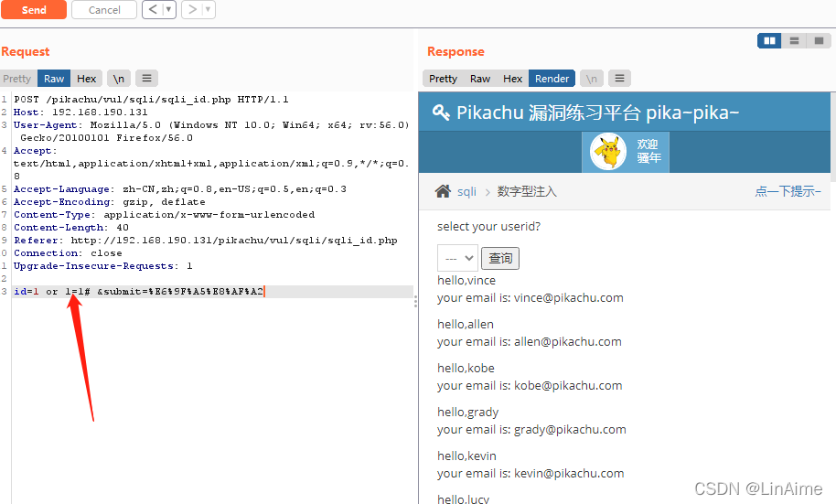The image size is (836, 504).
Task: Click the orange Send button
Action: pos(34,9)
